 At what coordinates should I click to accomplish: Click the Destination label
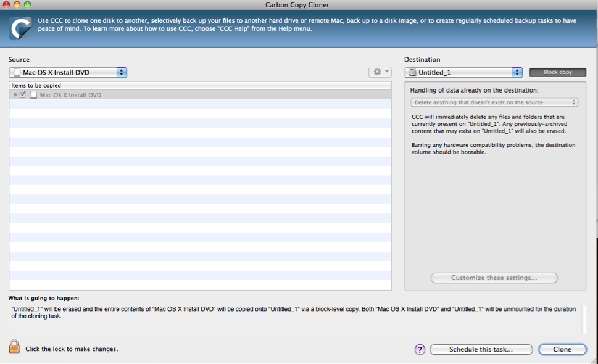click(422, 59)
